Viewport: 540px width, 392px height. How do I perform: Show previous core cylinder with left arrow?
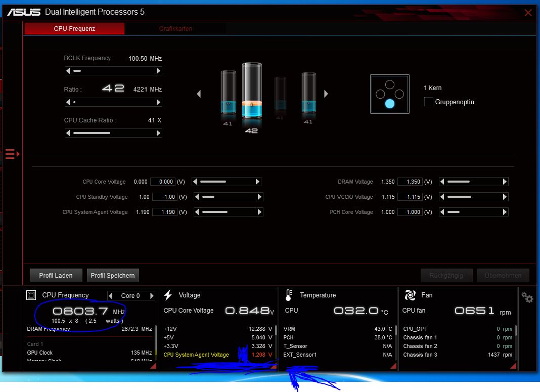point(199,94)
